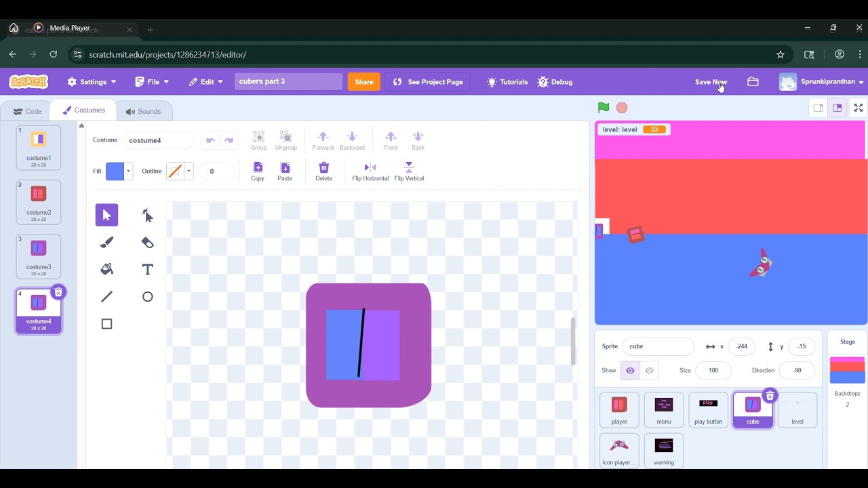Select costume1 thumbnail

click(39, 147)
